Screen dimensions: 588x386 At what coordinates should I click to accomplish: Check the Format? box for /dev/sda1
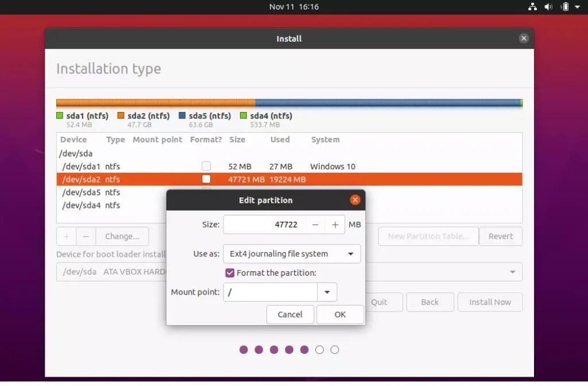(206, 166)
